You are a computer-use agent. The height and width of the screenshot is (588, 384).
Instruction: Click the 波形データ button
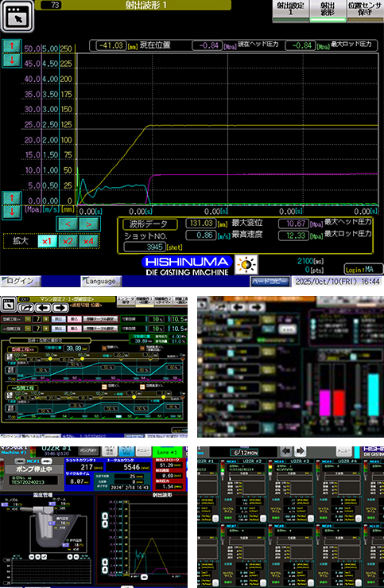point(149,224)
